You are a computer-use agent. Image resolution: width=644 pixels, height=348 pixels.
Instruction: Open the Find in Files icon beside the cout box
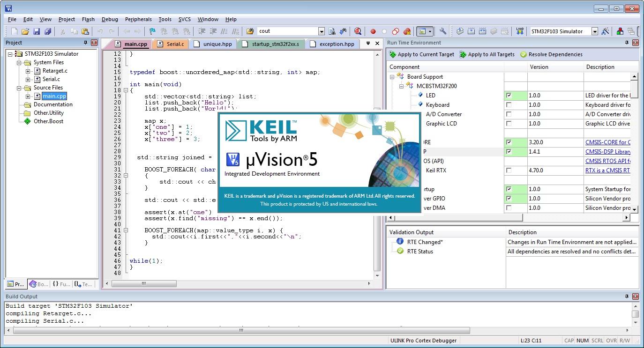[250, 31]
